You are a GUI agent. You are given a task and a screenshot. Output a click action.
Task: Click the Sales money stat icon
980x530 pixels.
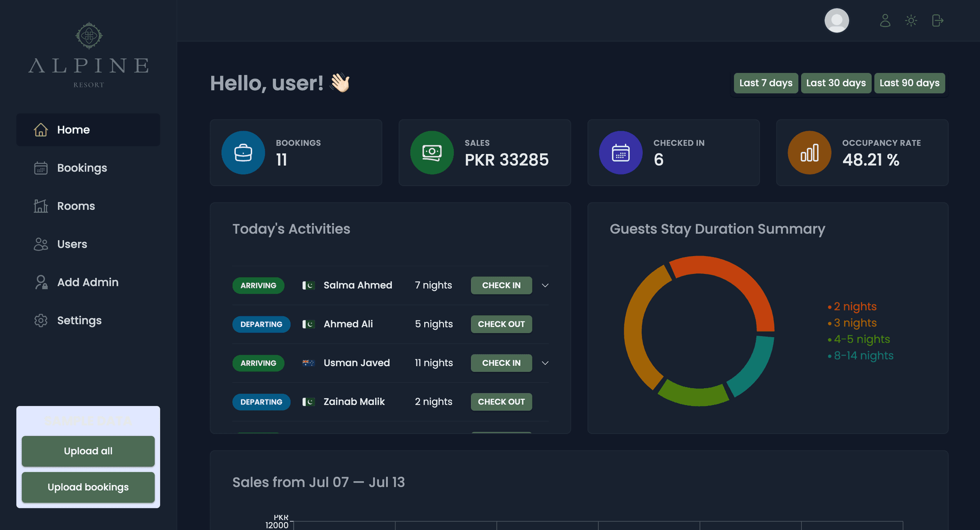click(432, 152)
